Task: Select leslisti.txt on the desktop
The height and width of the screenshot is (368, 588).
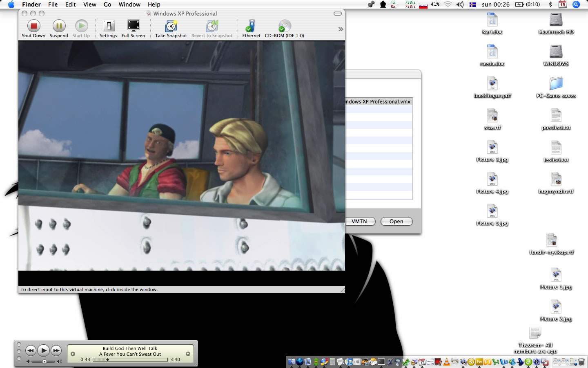Action: pyautogui.click(x=556, y=151)
